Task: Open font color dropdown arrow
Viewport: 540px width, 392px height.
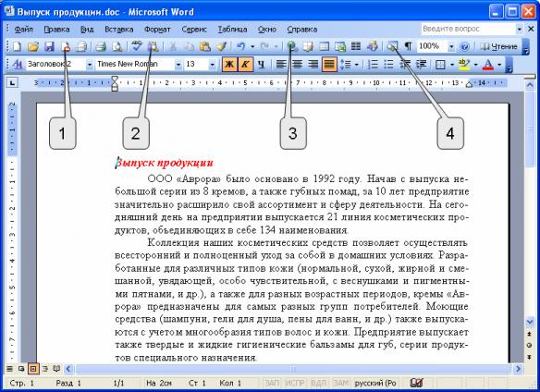Action: point(499,65)
